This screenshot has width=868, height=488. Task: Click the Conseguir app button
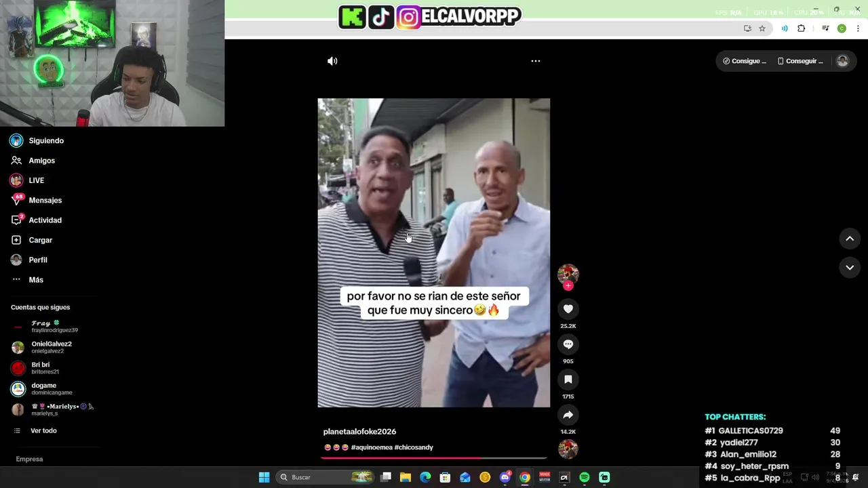(800, 61)
